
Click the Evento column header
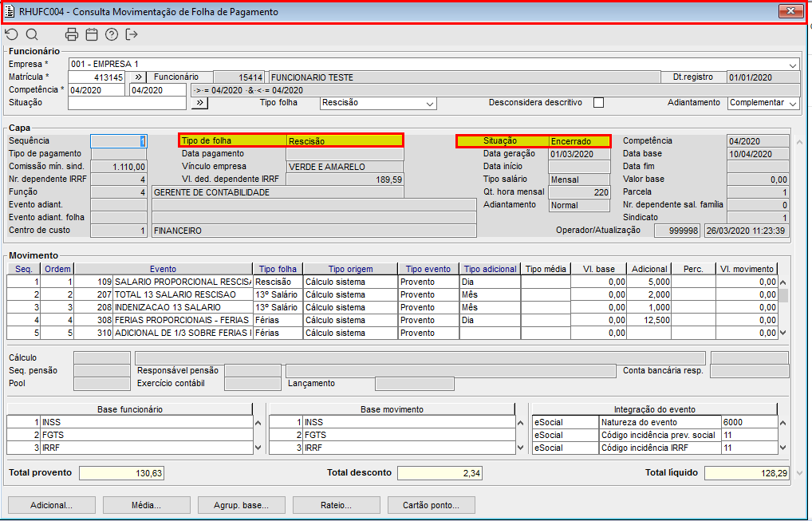[163, 269]
